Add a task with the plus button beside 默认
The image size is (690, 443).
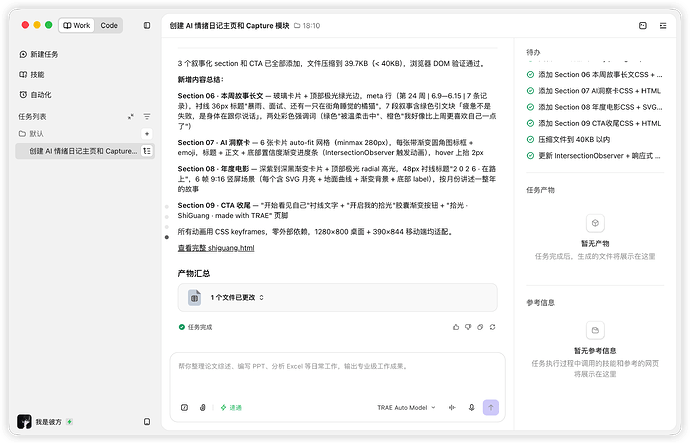(147, 133)
